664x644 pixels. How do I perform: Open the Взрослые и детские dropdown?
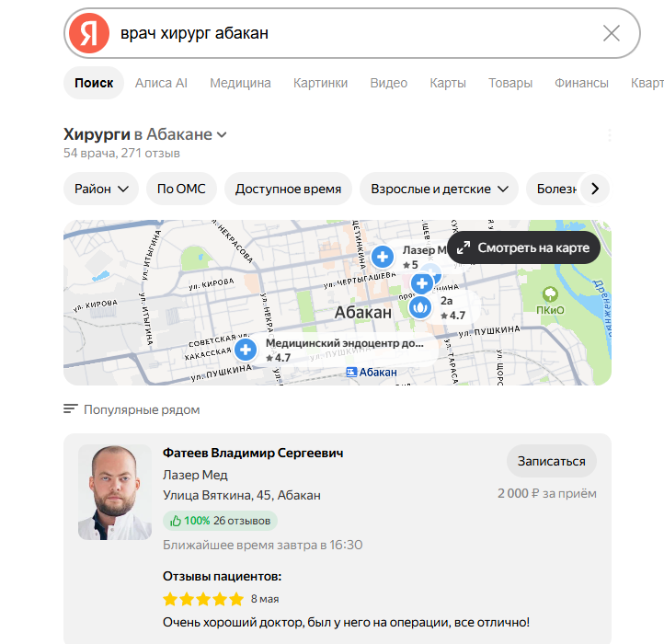click(439, 189)
